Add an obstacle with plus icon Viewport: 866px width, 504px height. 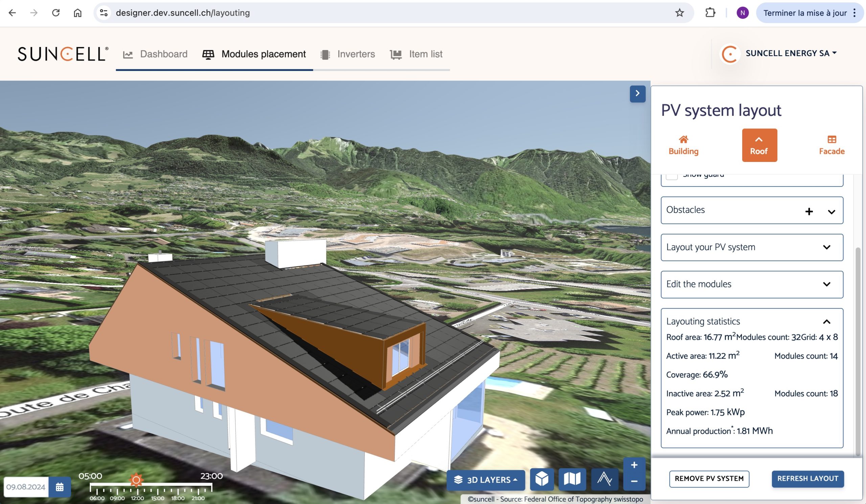pyautogui.click(x=809, y=211)
